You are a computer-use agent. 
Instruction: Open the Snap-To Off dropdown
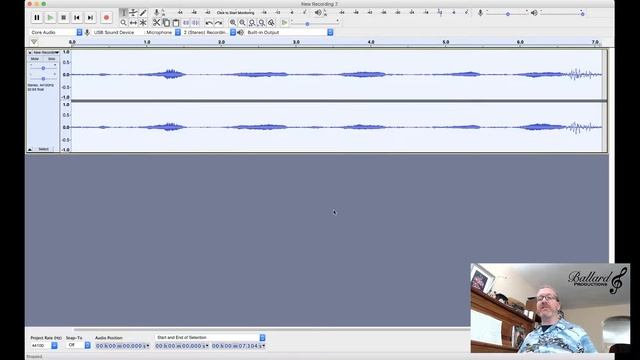[78, 345]
